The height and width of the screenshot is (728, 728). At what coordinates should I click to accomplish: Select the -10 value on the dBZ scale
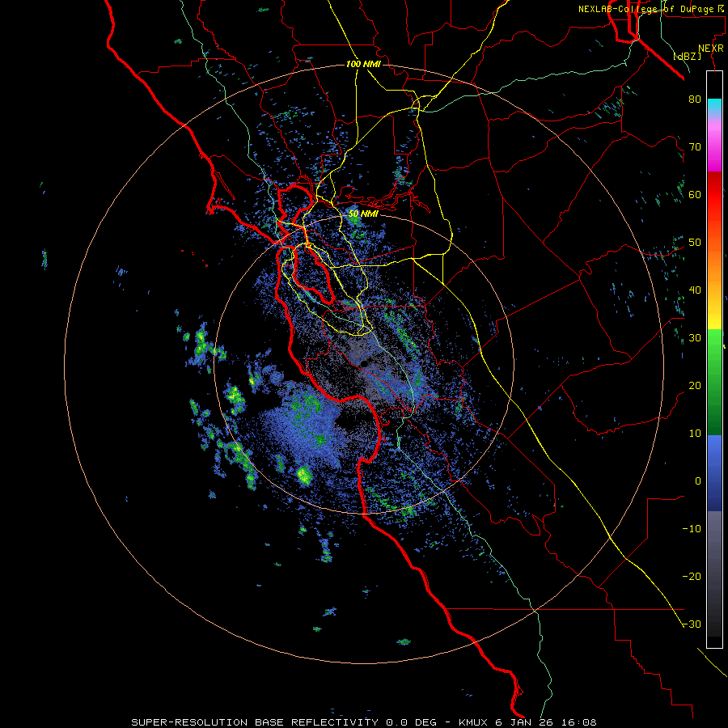(x=692, y=529)
